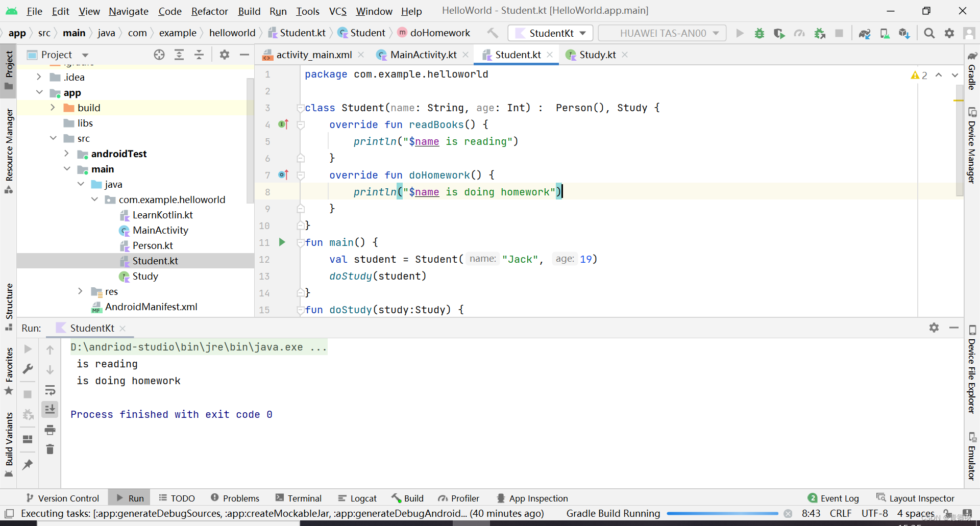The height and width of the screenshot is (526, 980).
Task: Click the run gutter icon beside fun main
Action: tap(282, 242)
